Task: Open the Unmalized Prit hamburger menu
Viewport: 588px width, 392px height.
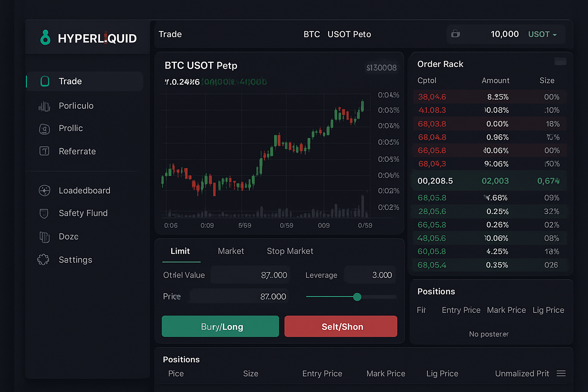Action: pyautogui.click(x=561, y=373)
